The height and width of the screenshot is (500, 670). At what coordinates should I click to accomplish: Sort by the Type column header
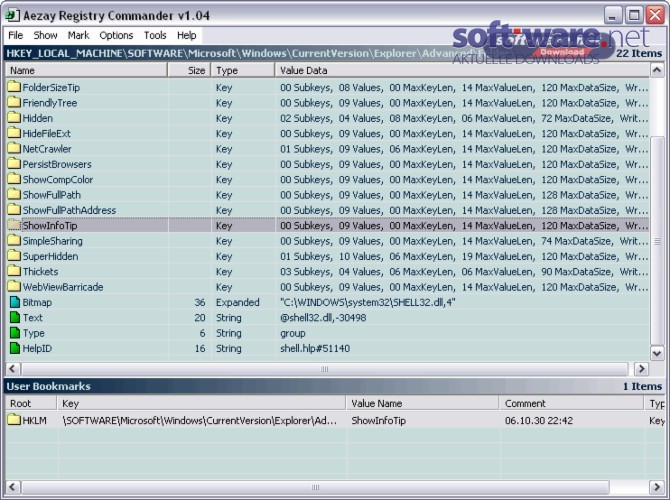243,71
